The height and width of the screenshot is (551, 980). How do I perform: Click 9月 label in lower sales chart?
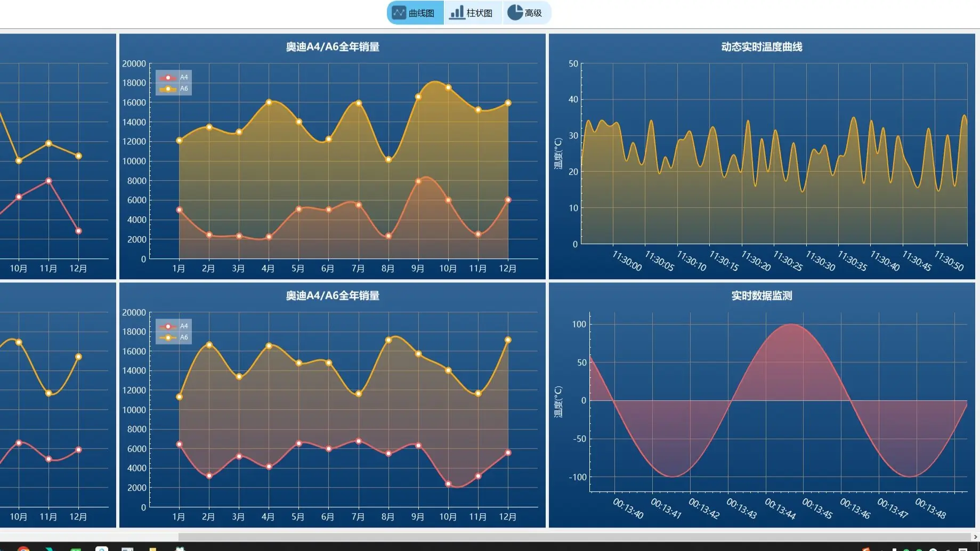point(418,517)
